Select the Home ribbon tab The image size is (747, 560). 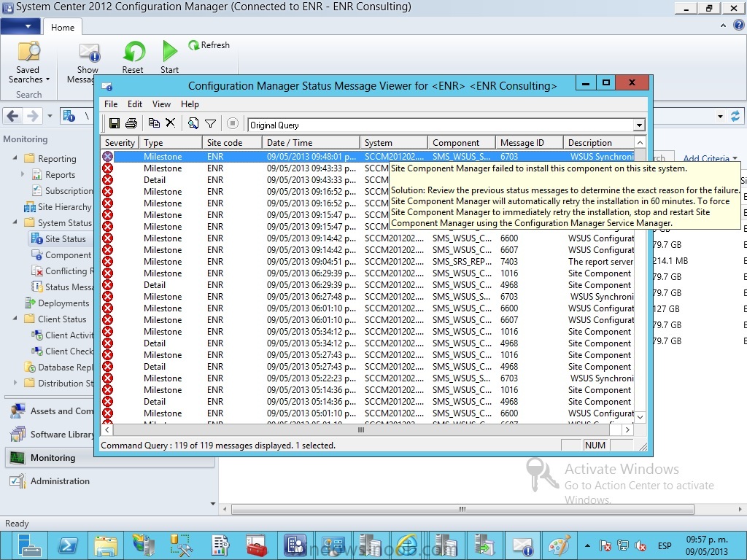pos(63,28)
